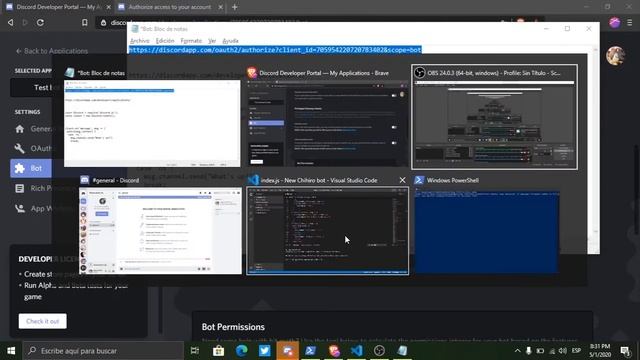Open Brave browser from the taskbar
Viewport: 640px width, 360px height.
coord(334,351)
